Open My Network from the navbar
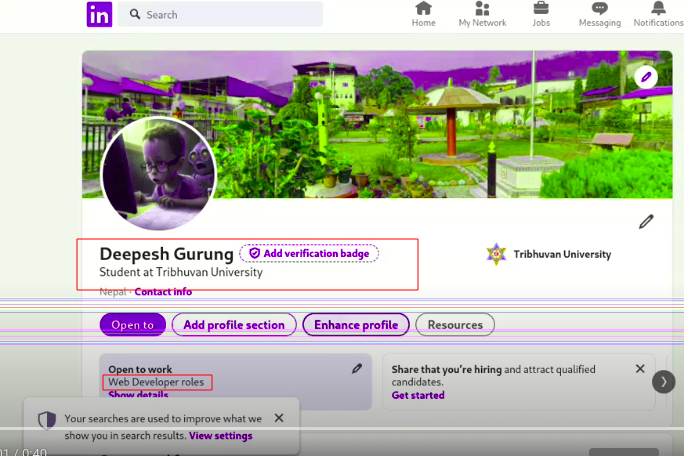684x456 pixels. 482,14
